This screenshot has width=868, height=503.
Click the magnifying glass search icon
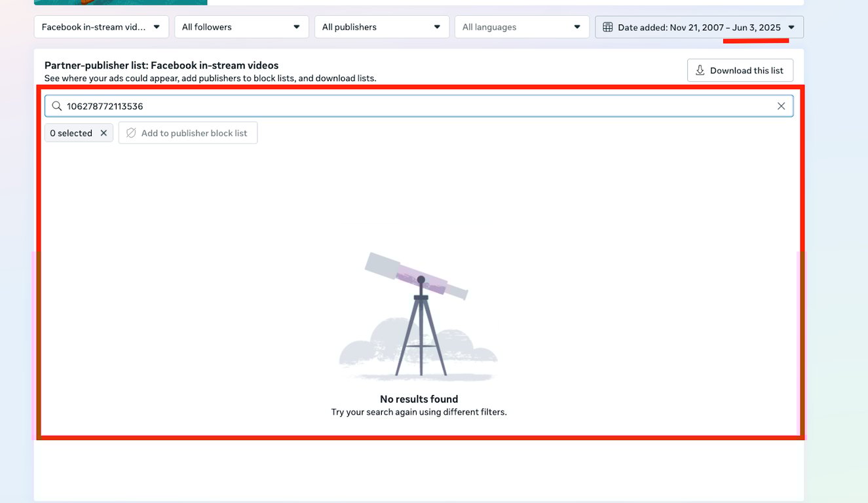pyautogui.click(x=57, y=106)
